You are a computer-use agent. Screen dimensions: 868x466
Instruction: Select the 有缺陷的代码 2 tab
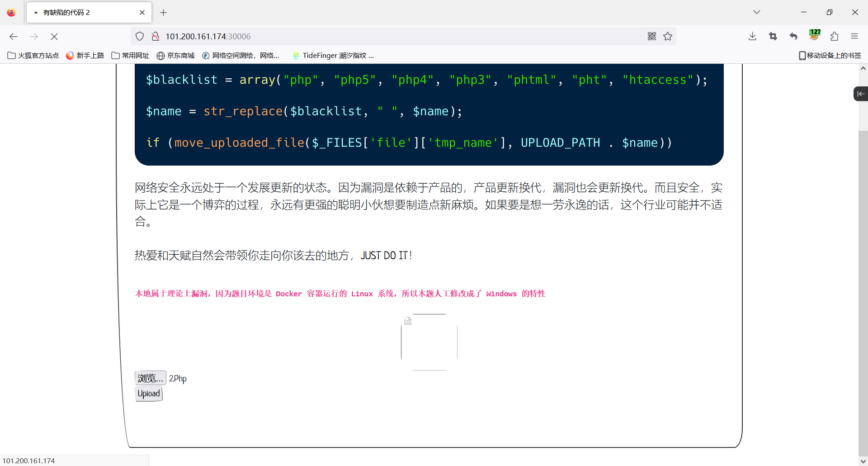pos(89,13)
